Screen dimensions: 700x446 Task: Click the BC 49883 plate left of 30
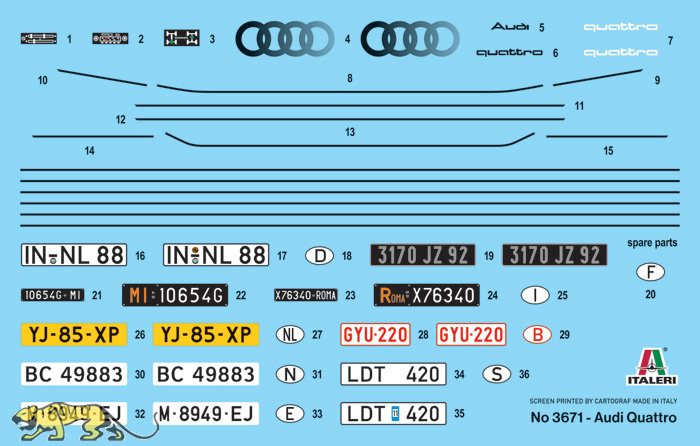point(74,374)
